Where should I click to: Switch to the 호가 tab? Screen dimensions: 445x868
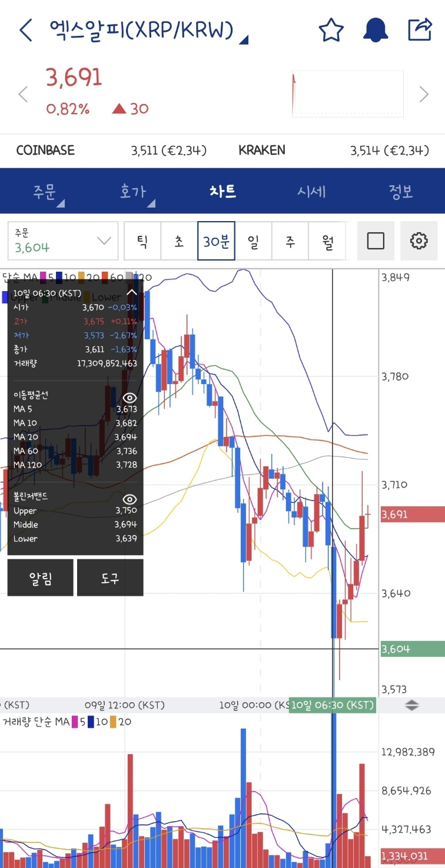click(x=134, y=192)
